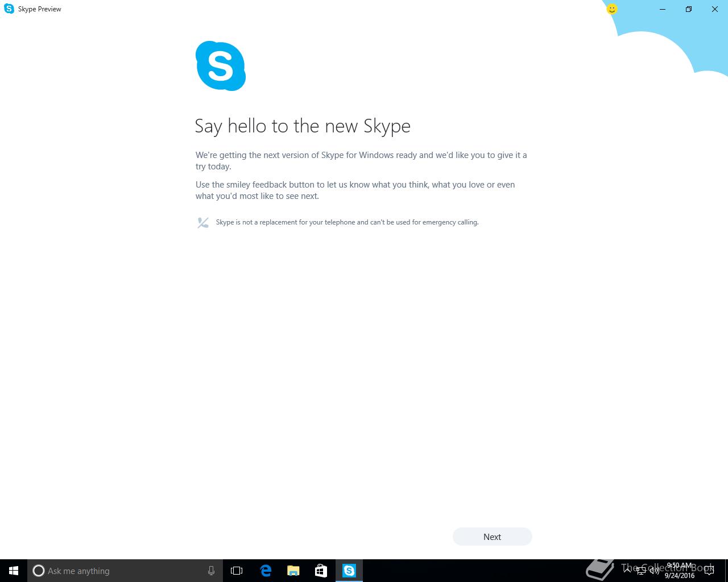Click the Skype Preview title text

click(40, 9)
